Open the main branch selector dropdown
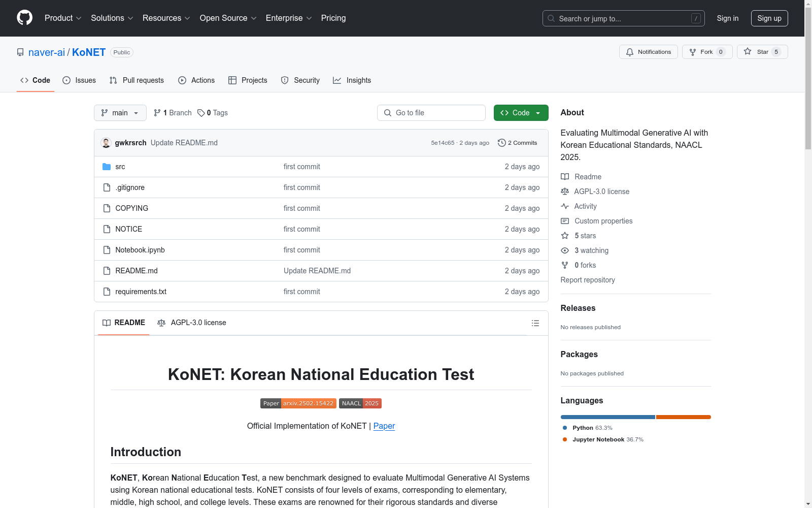The image size is (812, 508). [x=120, y=113]
